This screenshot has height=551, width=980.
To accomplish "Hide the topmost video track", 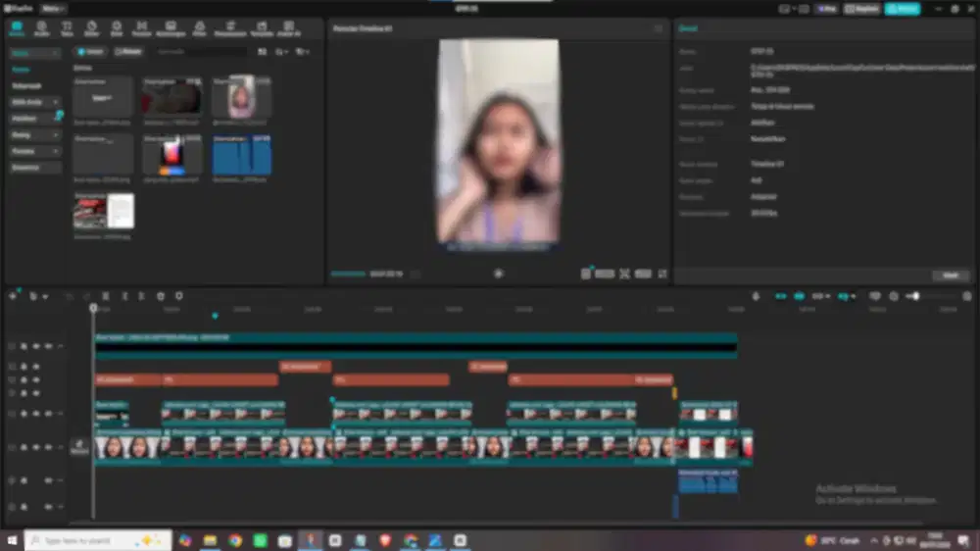I will [x=36, y=346].
